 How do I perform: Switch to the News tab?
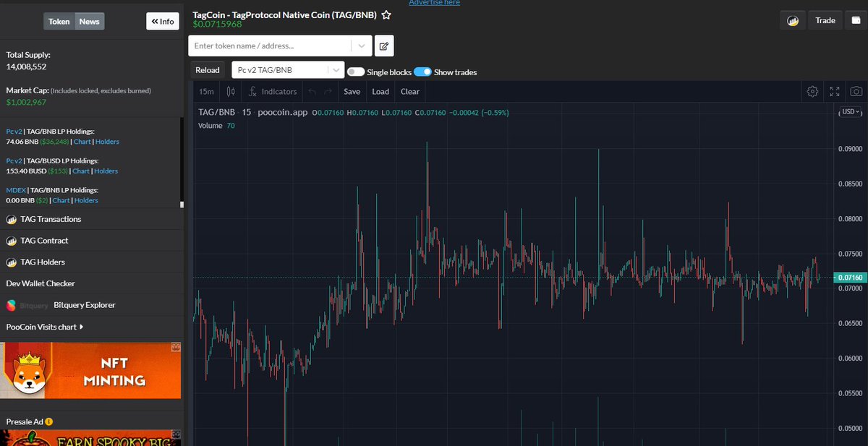tap(90, 22)
